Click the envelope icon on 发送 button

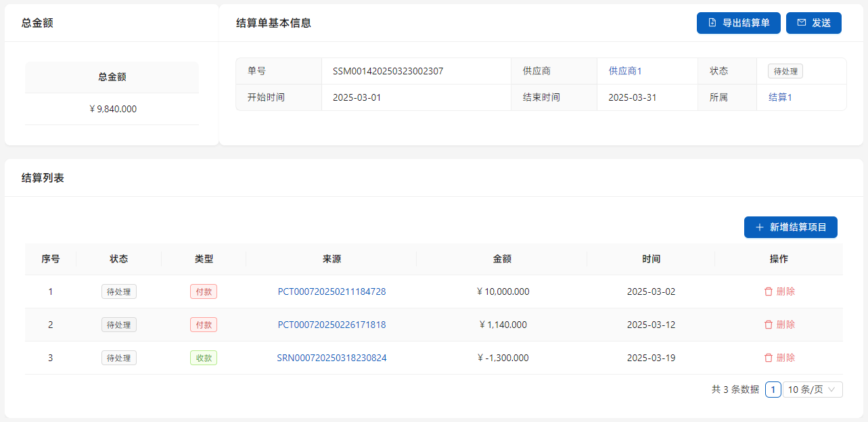click(x=802, y=23)
